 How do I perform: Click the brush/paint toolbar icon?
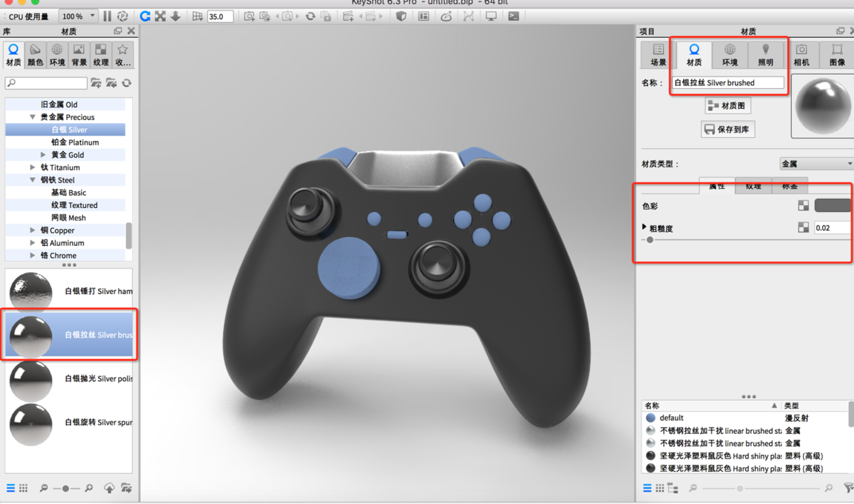point(446,16)
